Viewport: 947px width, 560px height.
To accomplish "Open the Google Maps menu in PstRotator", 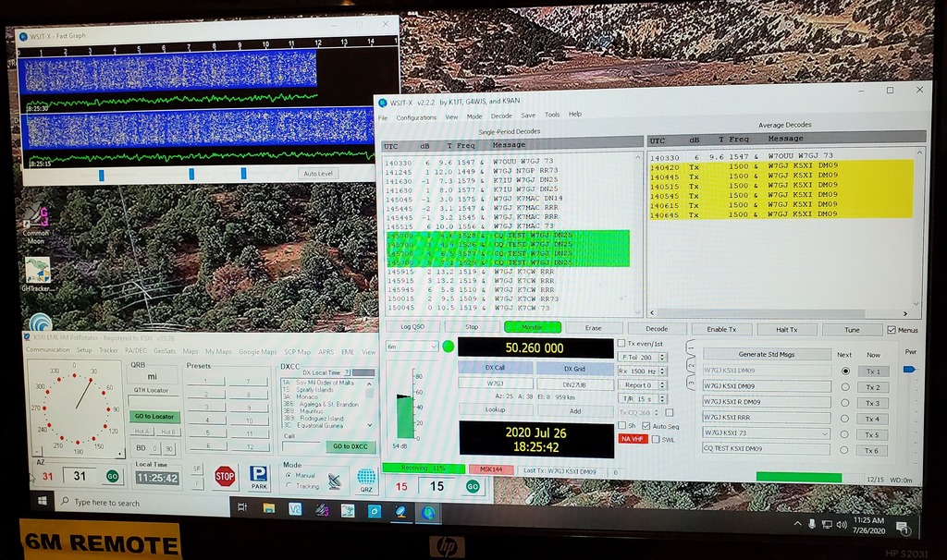I will [x=258, y=352].
